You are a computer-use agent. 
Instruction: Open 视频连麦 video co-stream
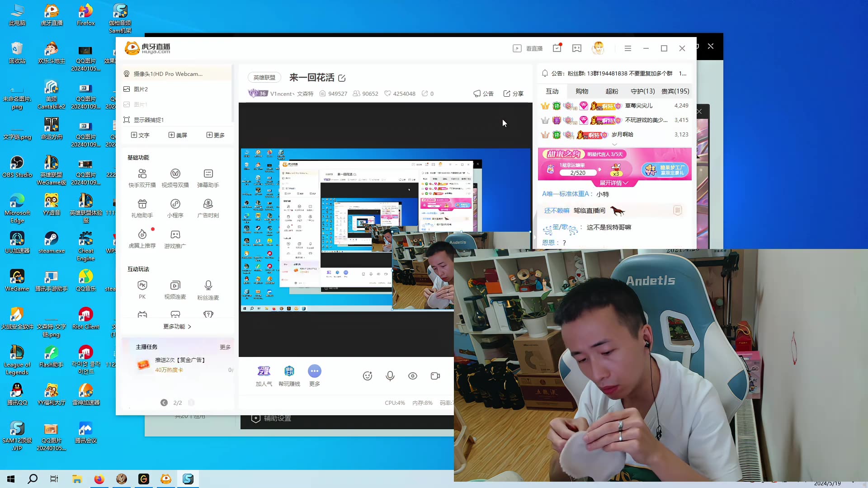175,289
